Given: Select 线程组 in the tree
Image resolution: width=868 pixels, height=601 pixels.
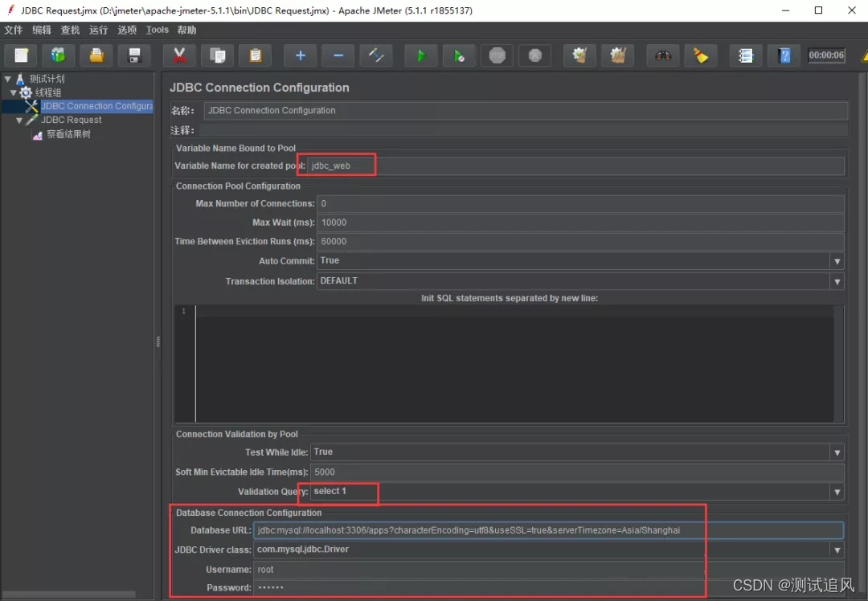Looking at the screenshot, I should point(48,92).
